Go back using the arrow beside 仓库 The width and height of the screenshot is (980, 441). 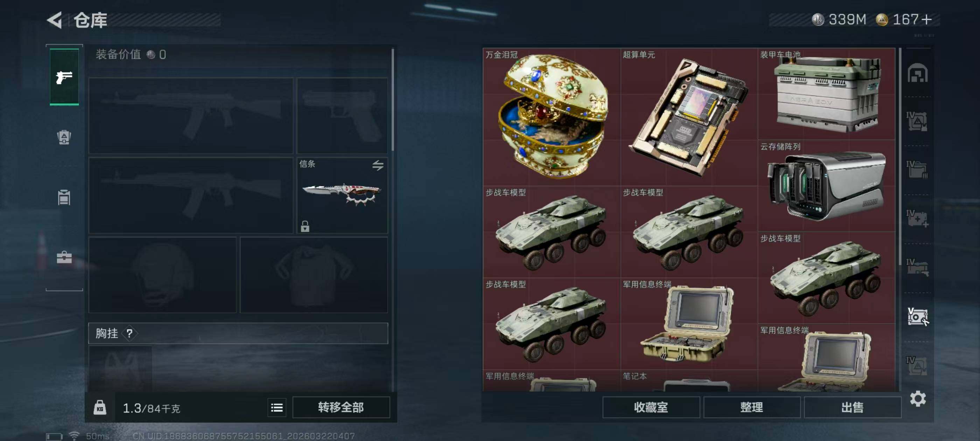[55, 20]
